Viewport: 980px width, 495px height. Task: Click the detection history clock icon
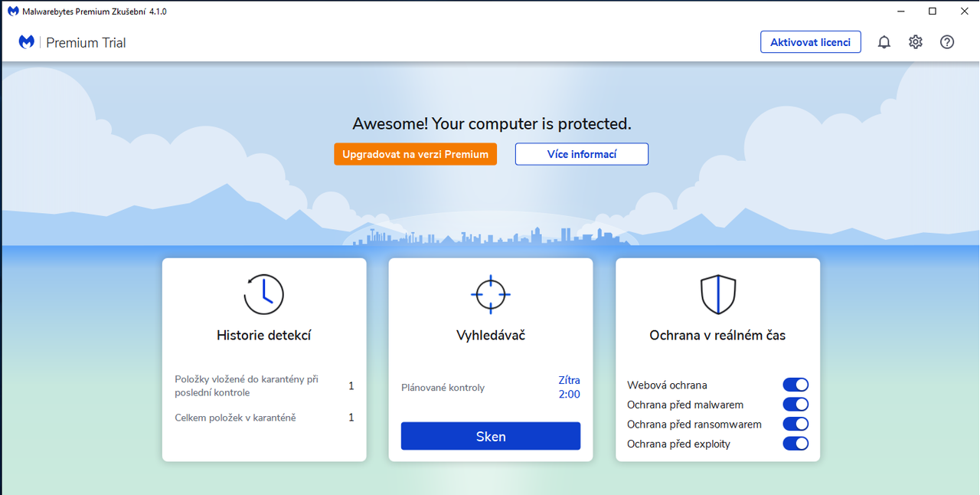264,294
